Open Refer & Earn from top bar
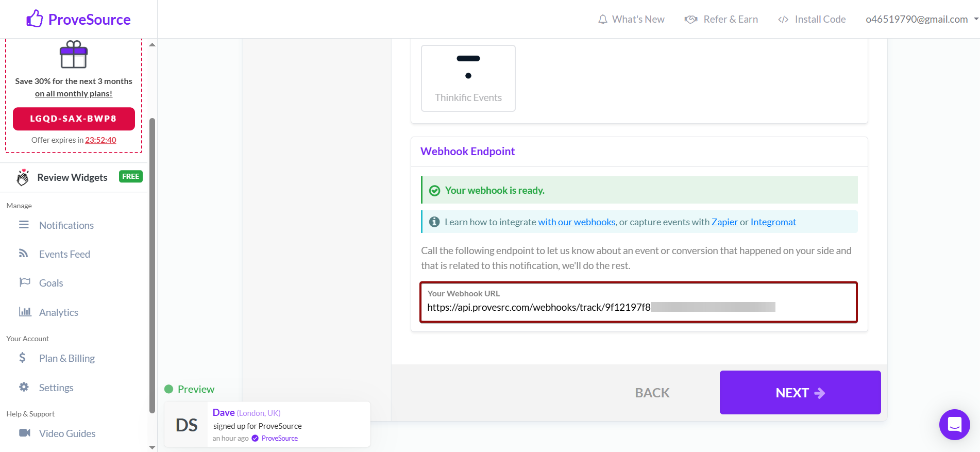 [x=721, y=20]
